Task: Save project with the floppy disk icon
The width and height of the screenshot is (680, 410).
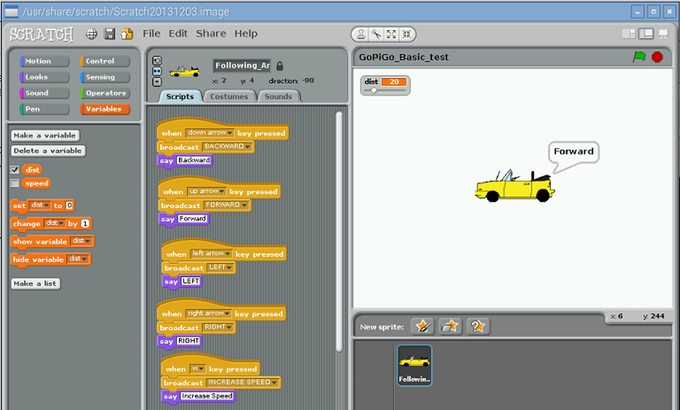Action: click(109, 34)
